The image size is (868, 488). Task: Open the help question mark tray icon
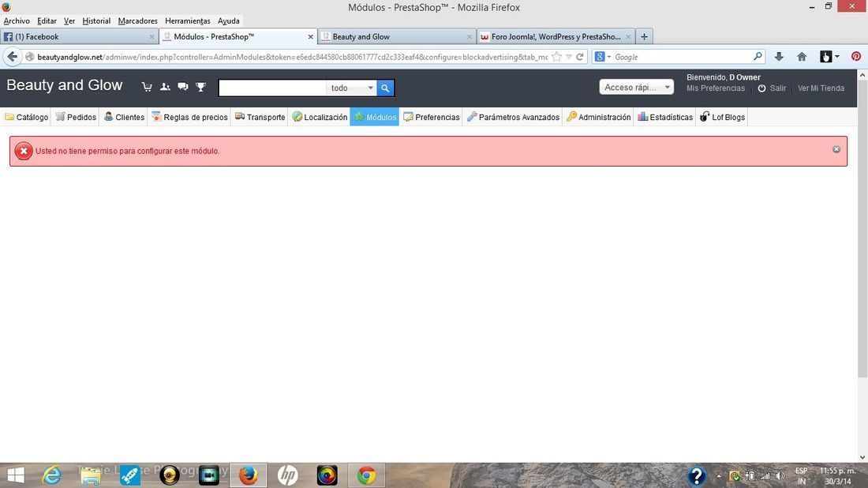tap(697, 476)
